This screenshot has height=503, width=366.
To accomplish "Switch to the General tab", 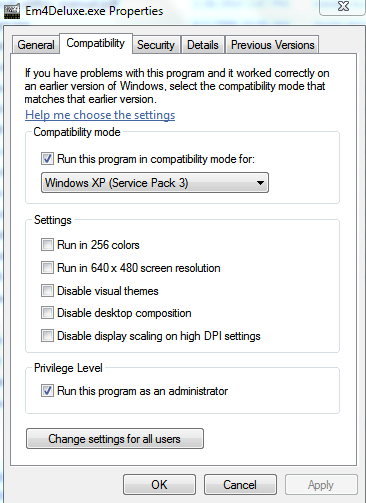I will tap(36, 45).
